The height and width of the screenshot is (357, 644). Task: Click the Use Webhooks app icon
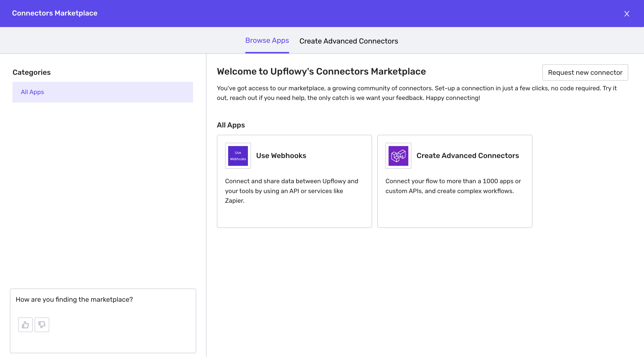(x=238, y=156)
